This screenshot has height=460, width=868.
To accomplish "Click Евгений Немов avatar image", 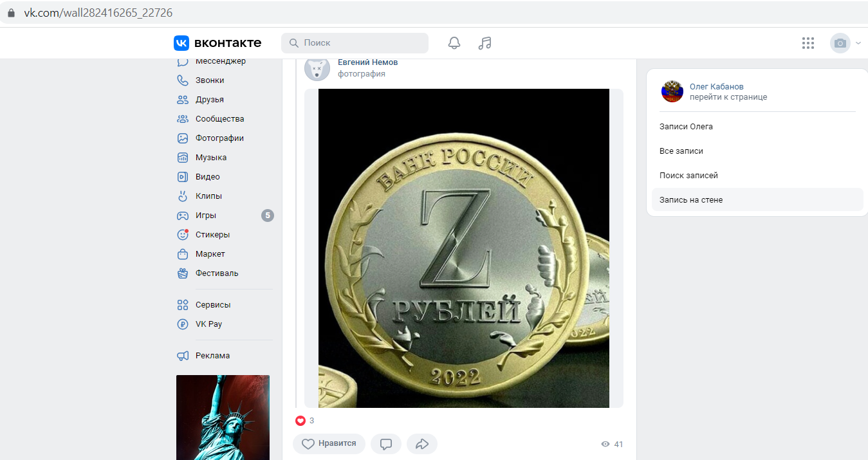I will (317, 68).
